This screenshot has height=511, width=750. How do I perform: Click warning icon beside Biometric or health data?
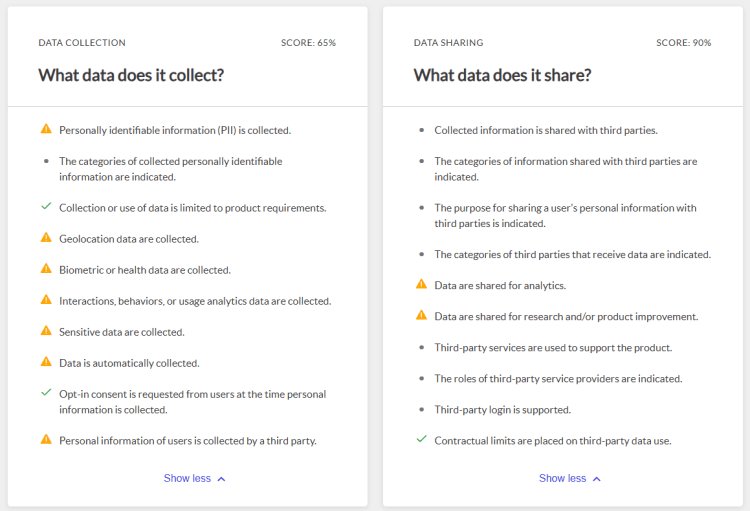pos(45,269)
